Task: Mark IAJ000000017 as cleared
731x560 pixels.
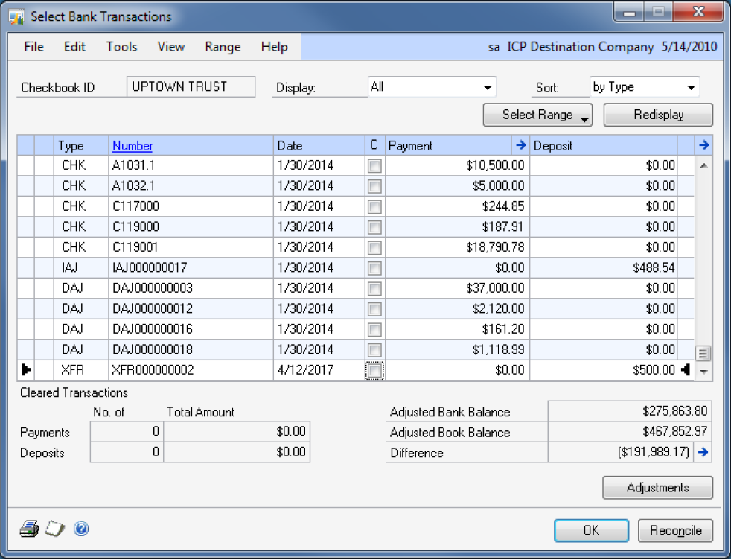Action: [374, 268]
